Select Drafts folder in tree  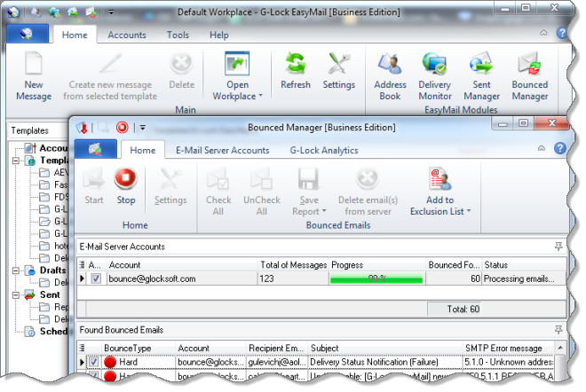(52, 270)
